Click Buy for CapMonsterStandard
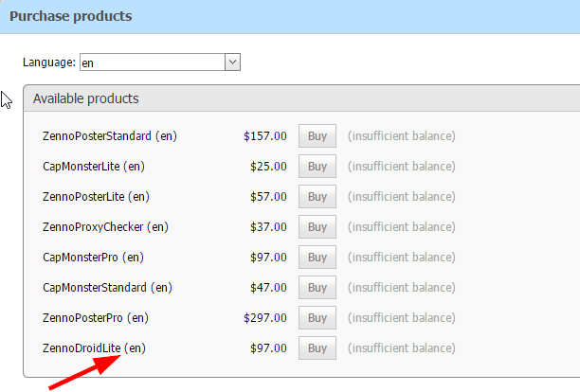Screen dimensions: 580x392 (x=317, y=288)
